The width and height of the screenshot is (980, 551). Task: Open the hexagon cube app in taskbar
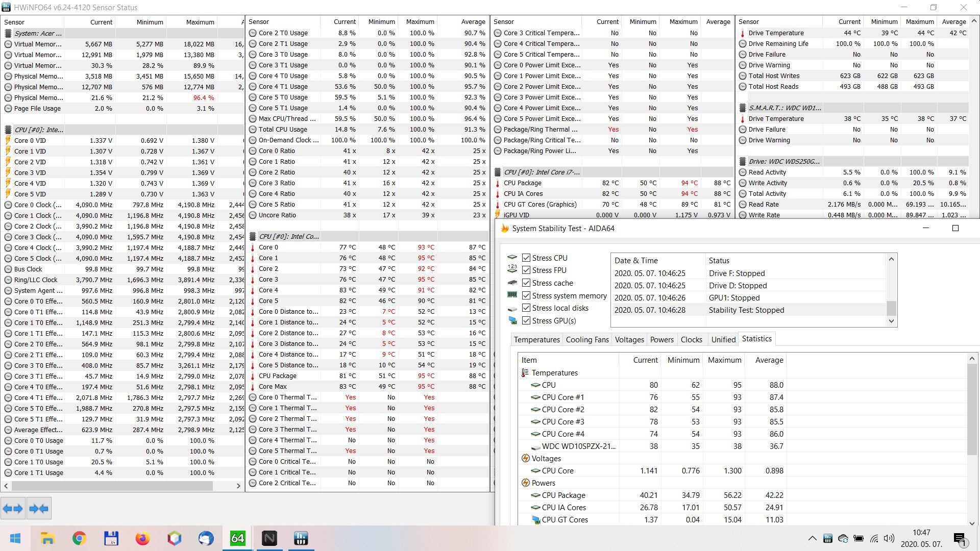pyautogui.click(x=174, y=538)
